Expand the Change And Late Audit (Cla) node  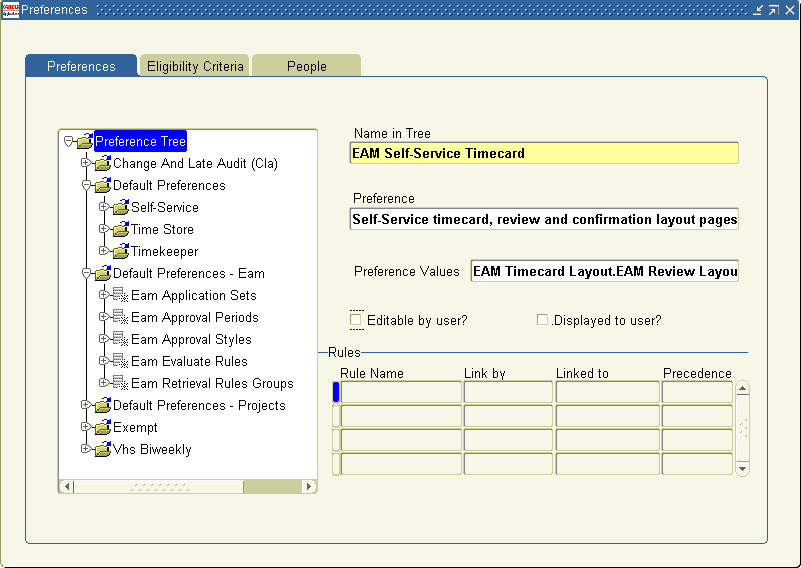(x=86, y=163)
